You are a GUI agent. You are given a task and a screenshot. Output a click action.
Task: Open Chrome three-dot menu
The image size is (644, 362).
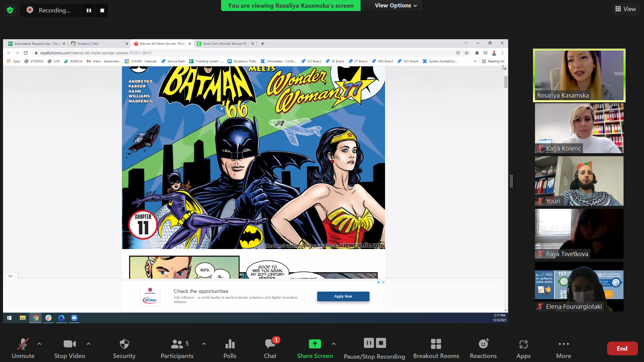(502, 53)
